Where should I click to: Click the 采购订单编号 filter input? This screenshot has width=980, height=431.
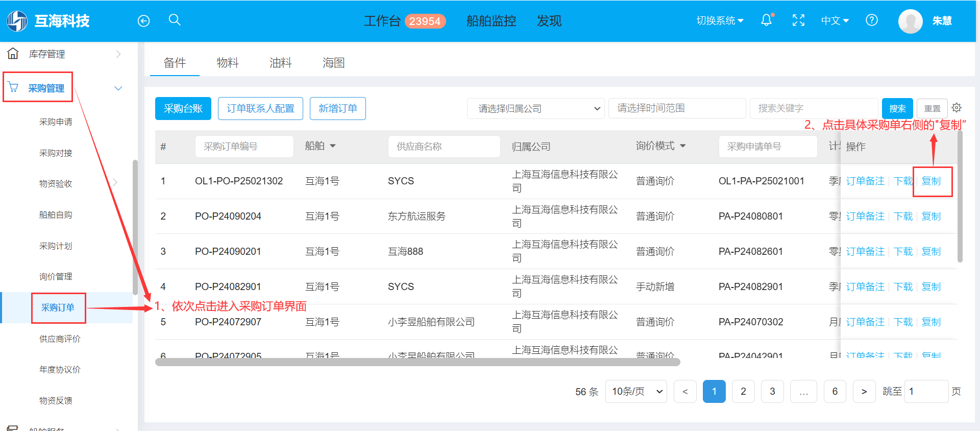[244, 147]
